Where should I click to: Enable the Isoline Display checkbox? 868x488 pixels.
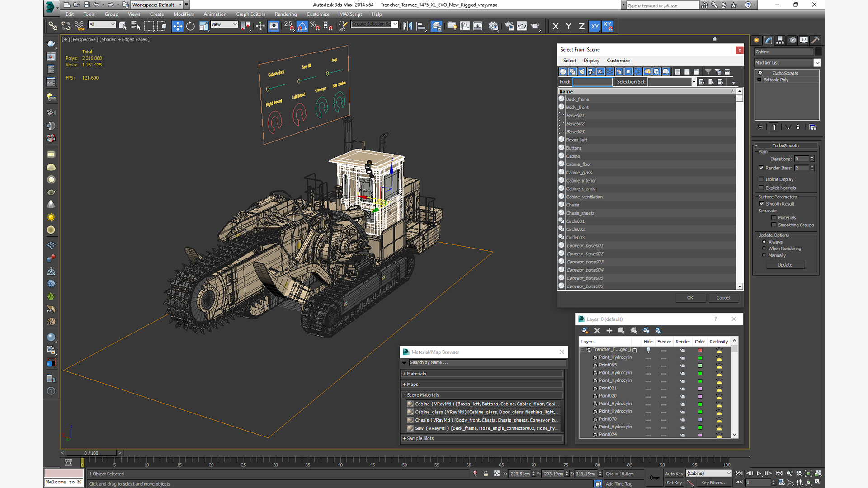coord(761,179)
